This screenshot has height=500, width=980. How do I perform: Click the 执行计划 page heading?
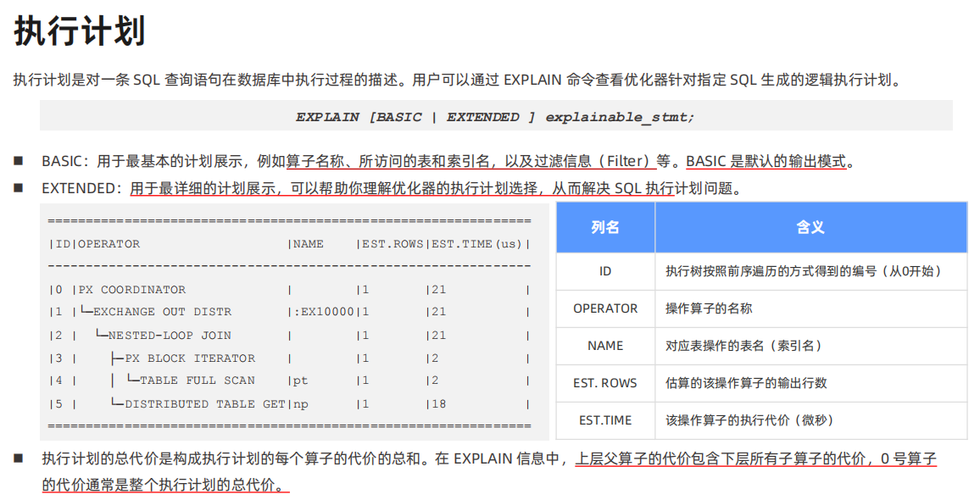80,31
